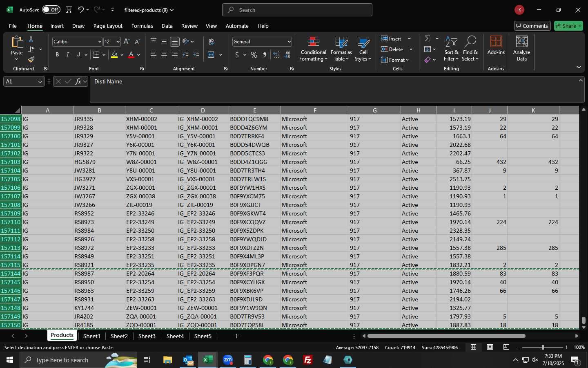Screen dimensions: 588x368
Task: Click the Save icon in title bar
Action: click(x=69, y=10)
